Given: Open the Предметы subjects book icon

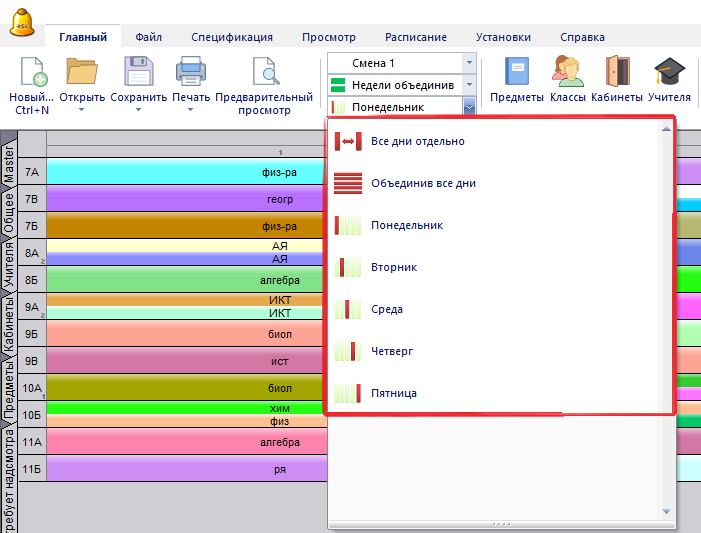Looking at the screenshot, I should click(x=516, y=74).
